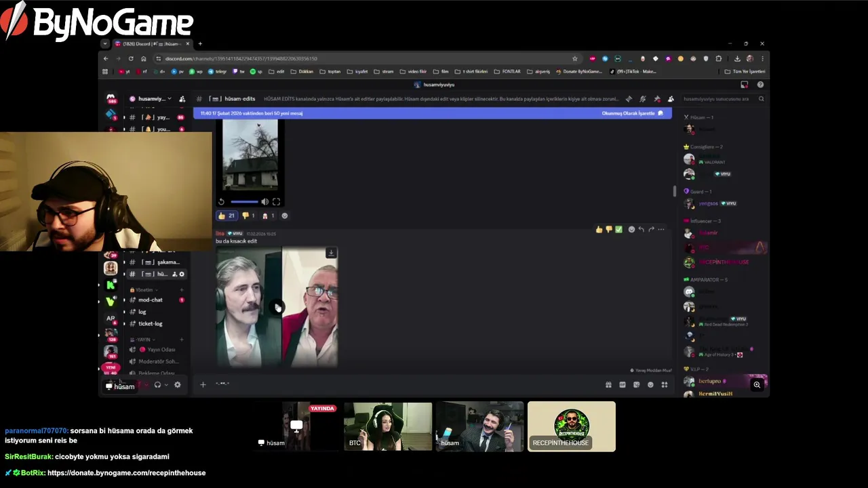Mute the first video's volume speaker
868x488 pixels.
264,201
